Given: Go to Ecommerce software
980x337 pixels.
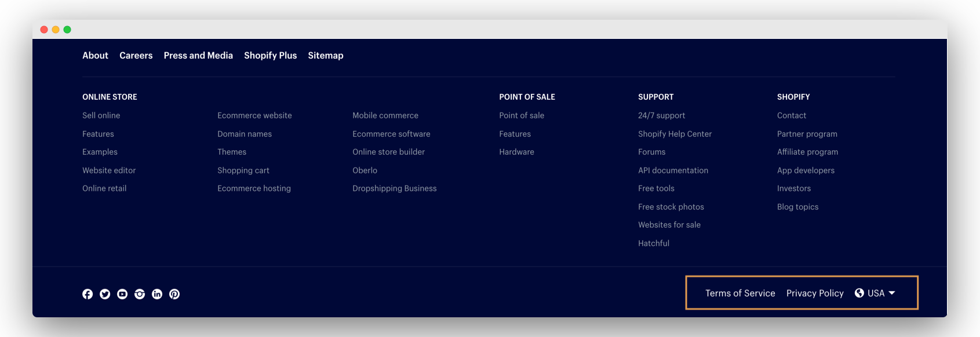Looking at the screenshot, I should click(x=391, y=134).
